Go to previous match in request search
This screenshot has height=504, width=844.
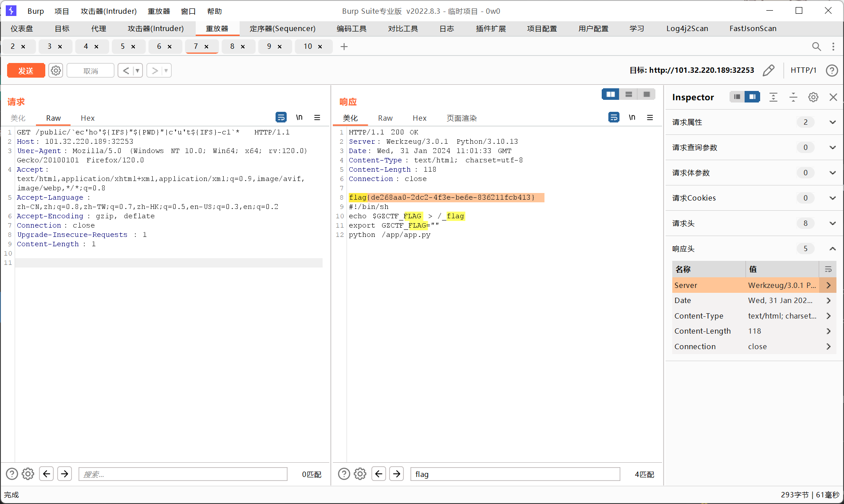coord(47,474)
